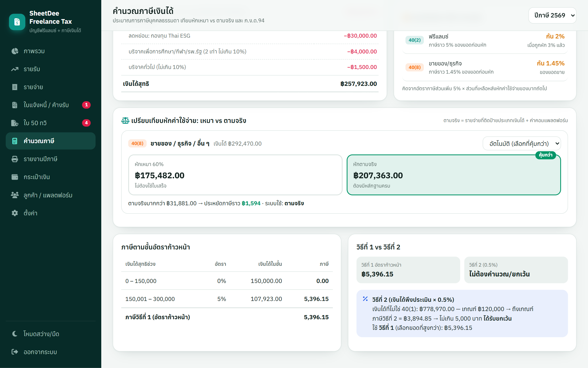Click the ภาษีวิธีที่ 1 total 5,396.15
588x368 pixels.
pyautogui.click(x=316, y=317)
